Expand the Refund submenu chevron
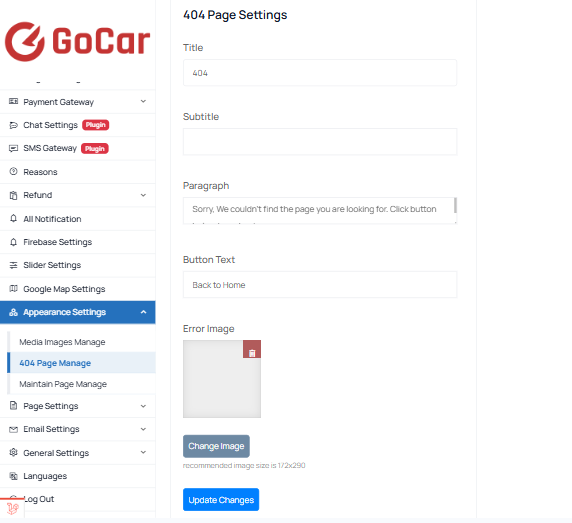The image size is (572, 523). click(x=143, y=195)
